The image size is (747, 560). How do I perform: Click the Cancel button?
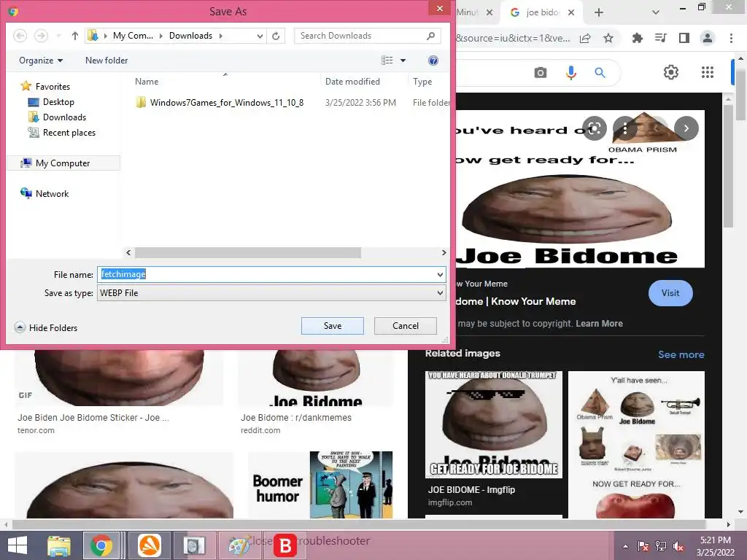pos(406,326)
